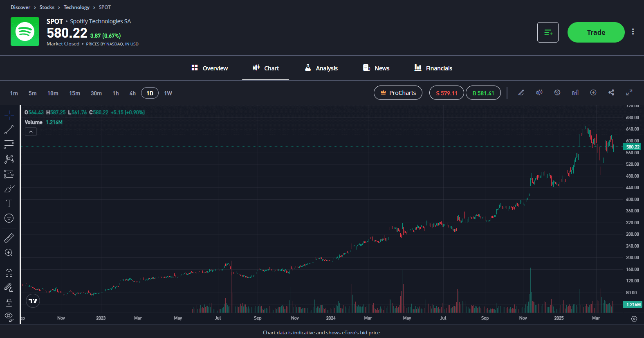Activate the zoom in tool
Image resolution: width=644 pixels, height=338 pixels.
click(9, 253)
